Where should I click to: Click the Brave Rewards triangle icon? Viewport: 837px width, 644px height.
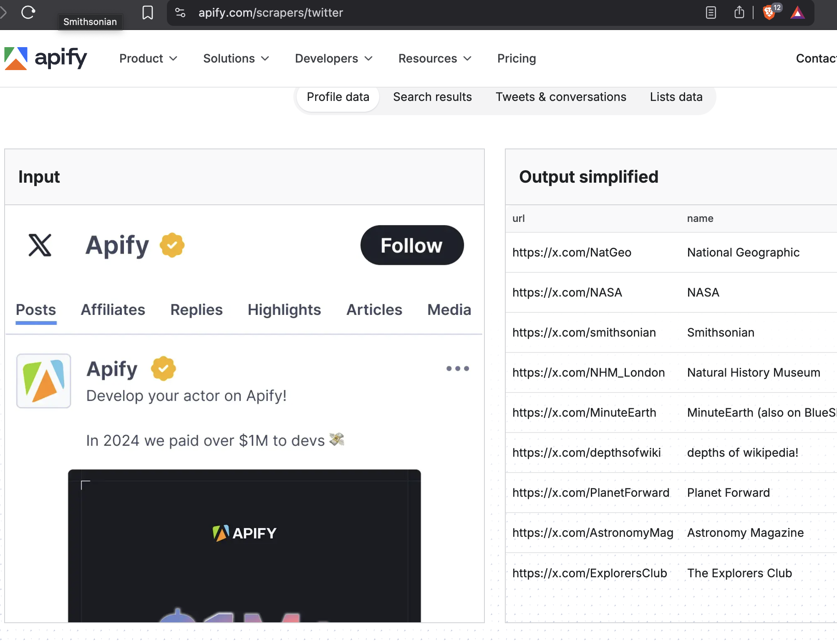click(797, 13)
